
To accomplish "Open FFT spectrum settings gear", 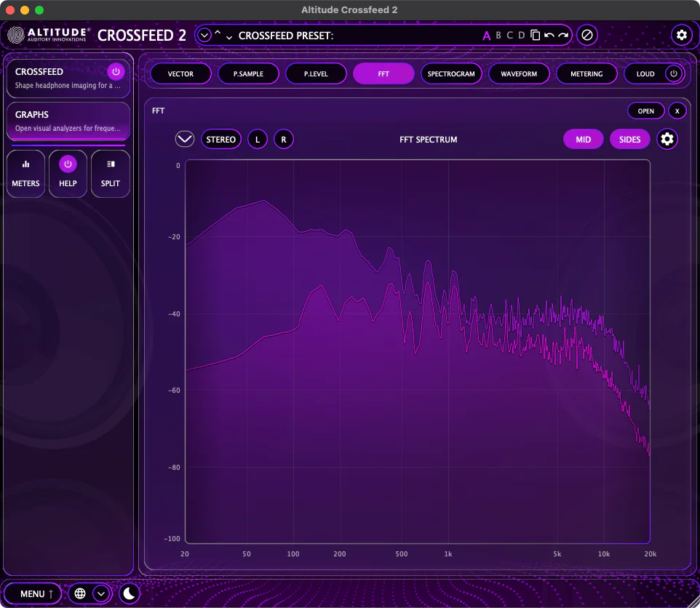I will (667, 139).
